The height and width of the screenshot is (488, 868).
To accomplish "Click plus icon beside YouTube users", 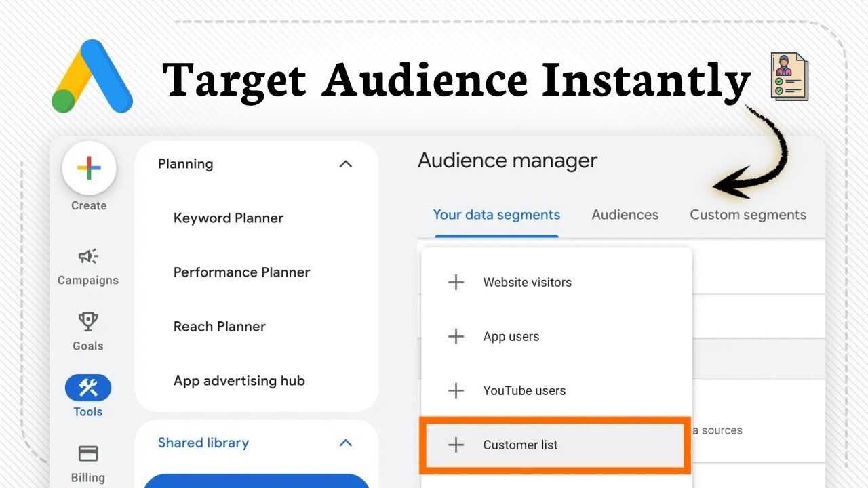I will click(x=456, y=390).
